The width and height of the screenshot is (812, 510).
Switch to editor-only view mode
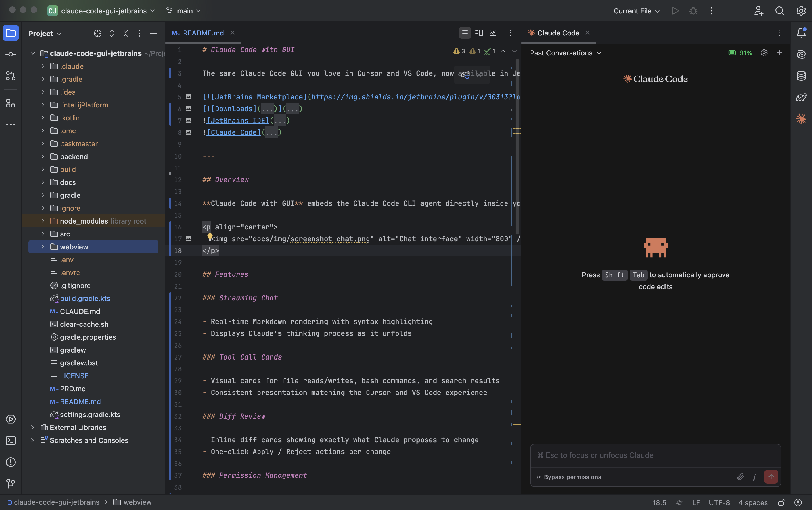(x=465, y=33)
